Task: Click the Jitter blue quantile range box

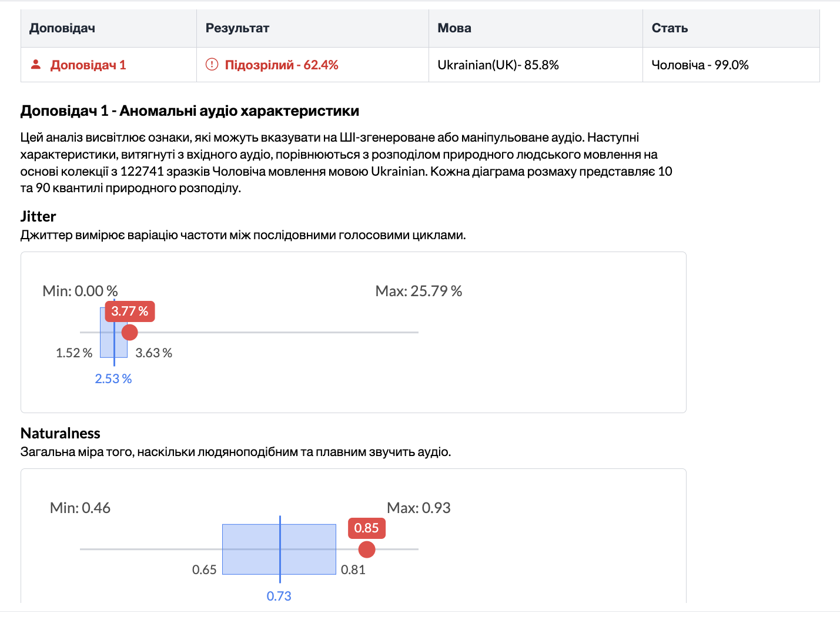Action: pyautogui.click(x=108, y=347)
